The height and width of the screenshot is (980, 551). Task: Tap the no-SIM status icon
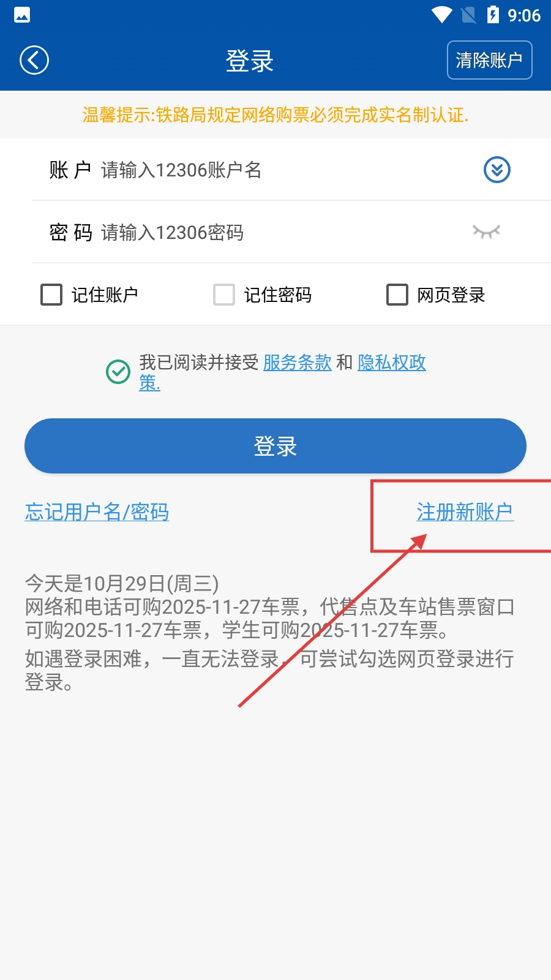pos(468,15)
